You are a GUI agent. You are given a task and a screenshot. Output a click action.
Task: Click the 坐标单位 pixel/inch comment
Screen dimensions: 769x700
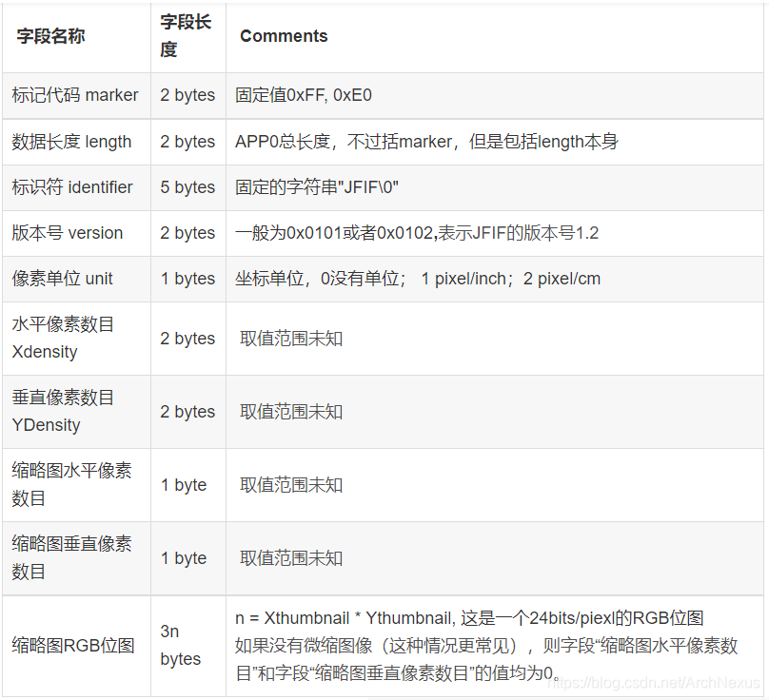pos(418,279)
